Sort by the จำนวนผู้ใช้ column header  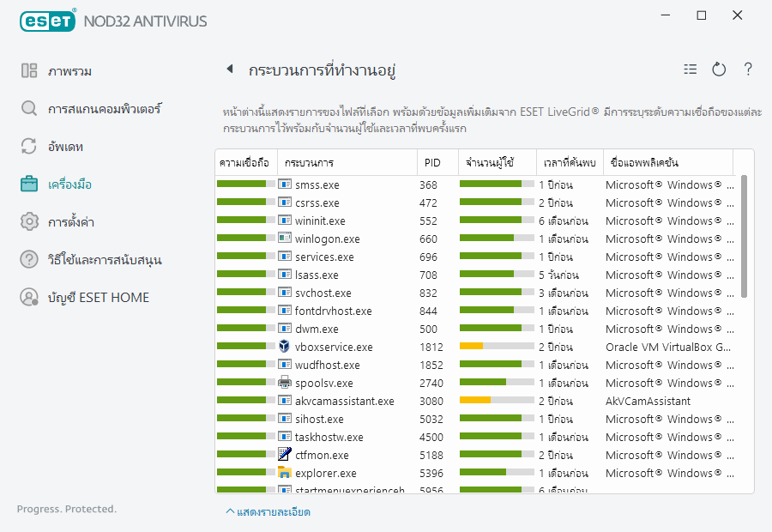click(489, 162)
